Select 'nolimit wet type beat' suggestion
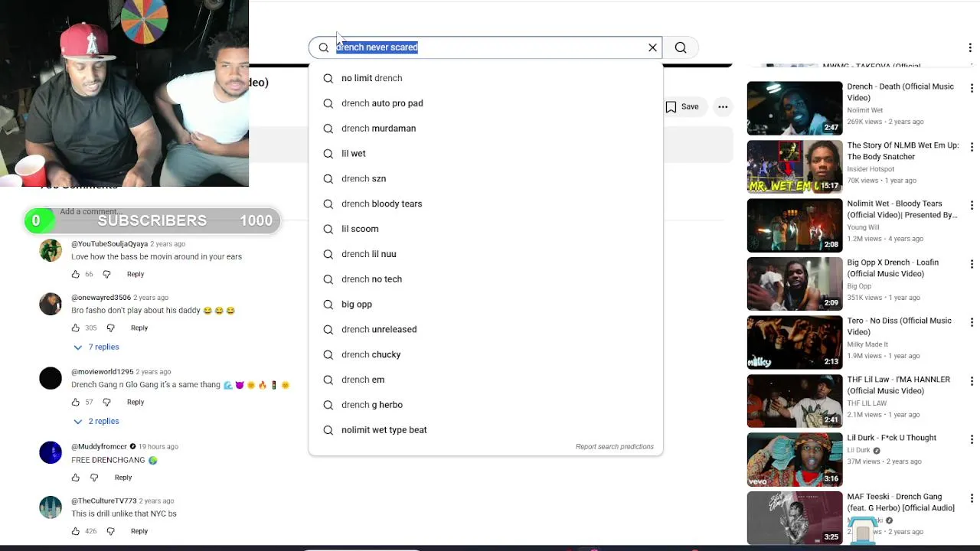The height and width of the screenshot is (551, 980). pyautogui.click(x=485, y=430)
